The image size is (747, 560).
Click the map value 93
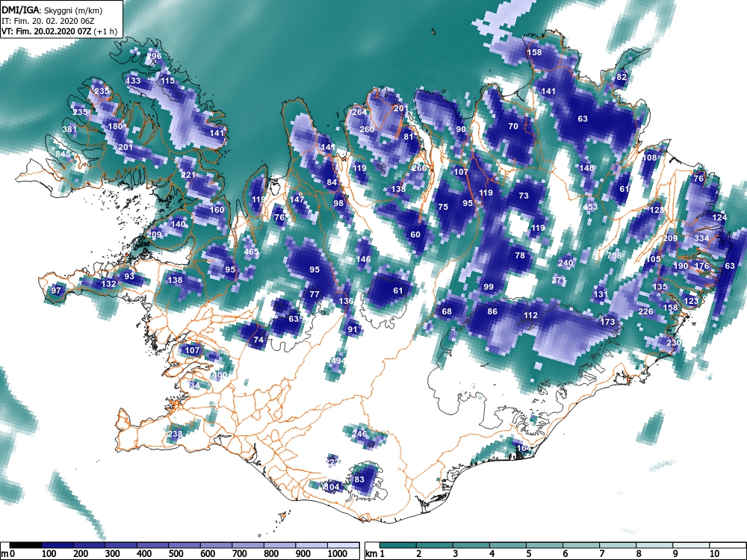(129, 277)
